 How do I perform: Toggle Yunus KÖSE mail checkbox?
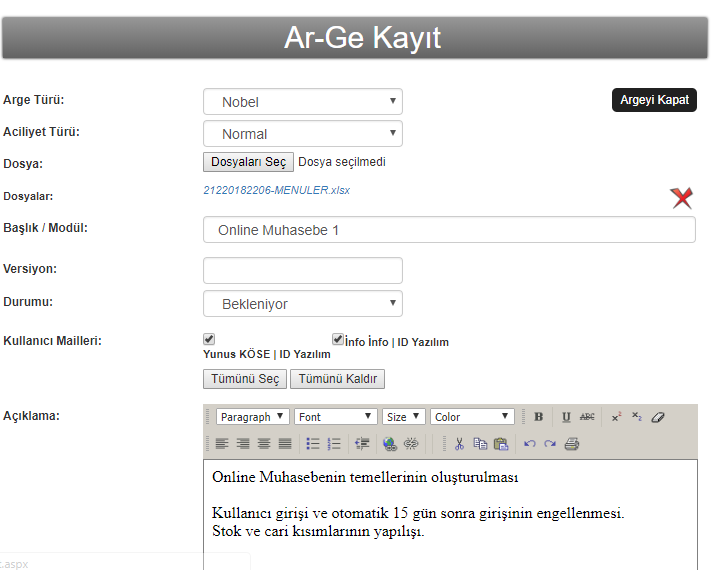pos(209,339)
